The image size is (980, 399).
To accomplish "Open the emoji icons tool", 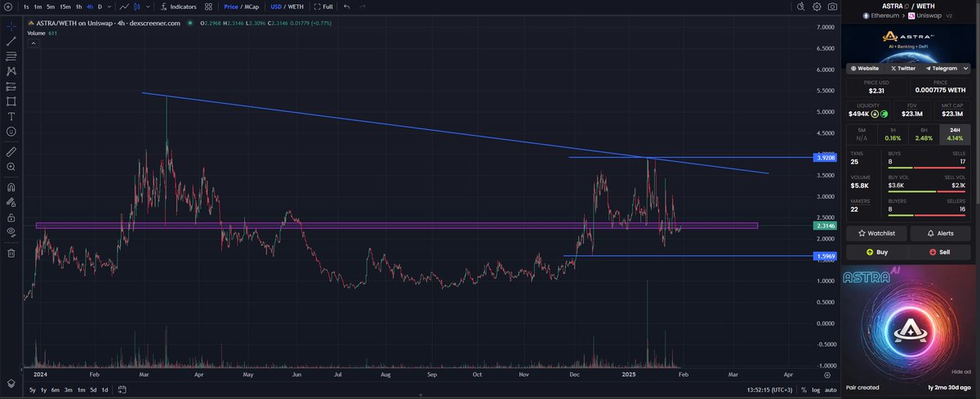I will (x=11, y=131).
